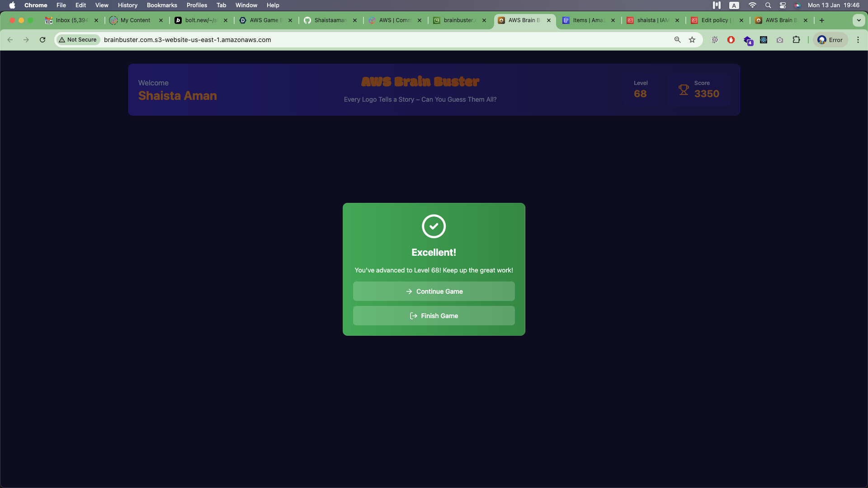
Task: Open the Extensions puzzle-piece icon
Action: click(x=796, y=40)
